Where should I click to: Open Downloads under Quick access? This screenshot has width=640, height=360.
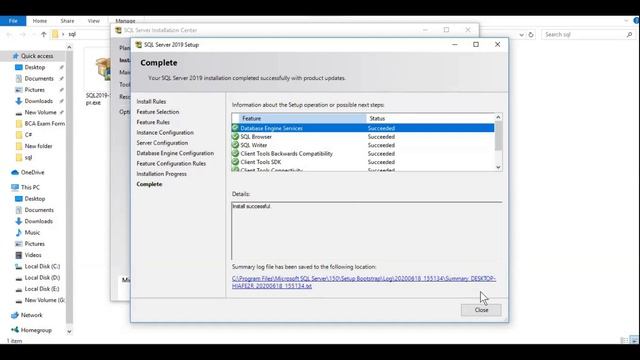coord(38,101)
